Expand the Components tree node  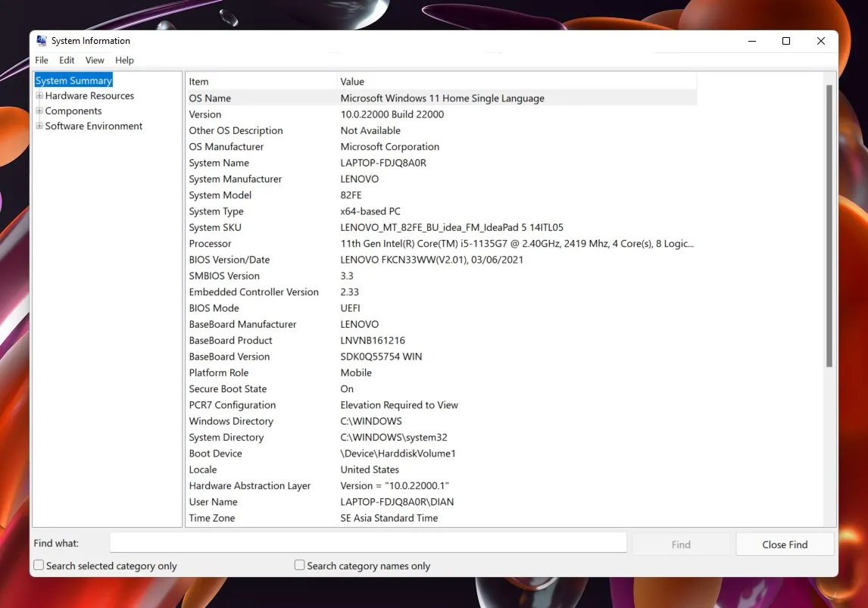pyautogui.click(x=39, y=111)
